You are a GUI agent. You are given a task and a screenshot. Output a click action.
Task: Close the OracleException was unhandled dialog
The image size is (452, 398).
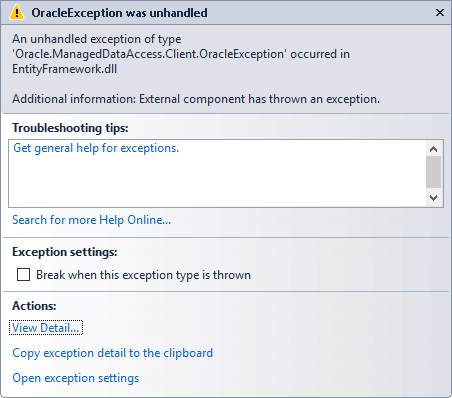440,13
